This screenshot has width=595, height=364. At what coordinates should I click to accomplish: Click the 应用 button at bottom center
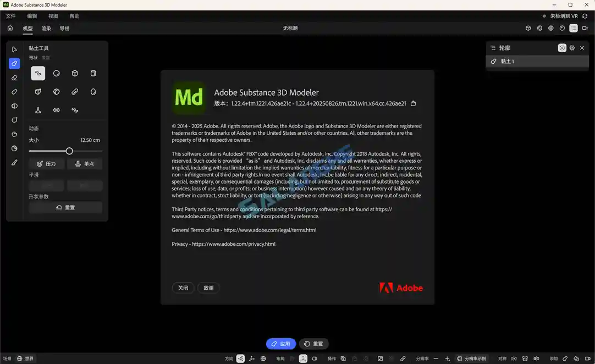point(281,344)
